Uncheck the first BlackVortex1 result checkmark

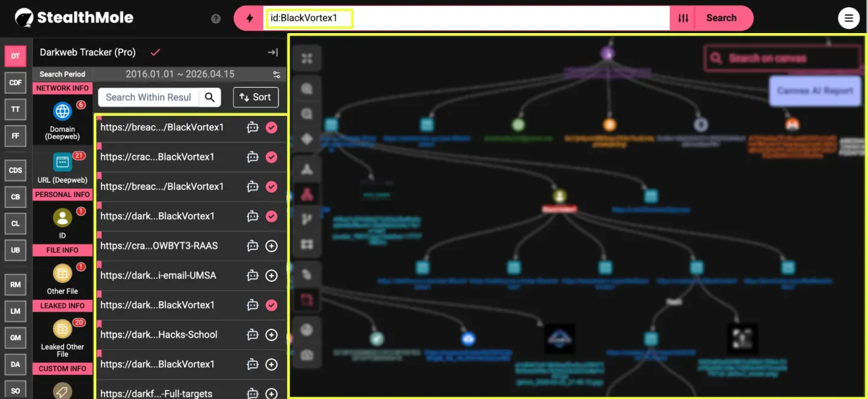[x=271, y=127]
